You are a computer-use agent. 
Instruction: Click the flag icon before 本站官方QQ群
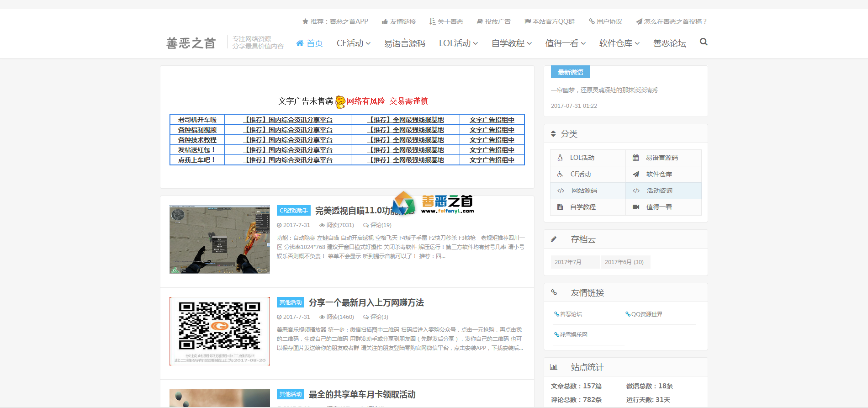527,21
